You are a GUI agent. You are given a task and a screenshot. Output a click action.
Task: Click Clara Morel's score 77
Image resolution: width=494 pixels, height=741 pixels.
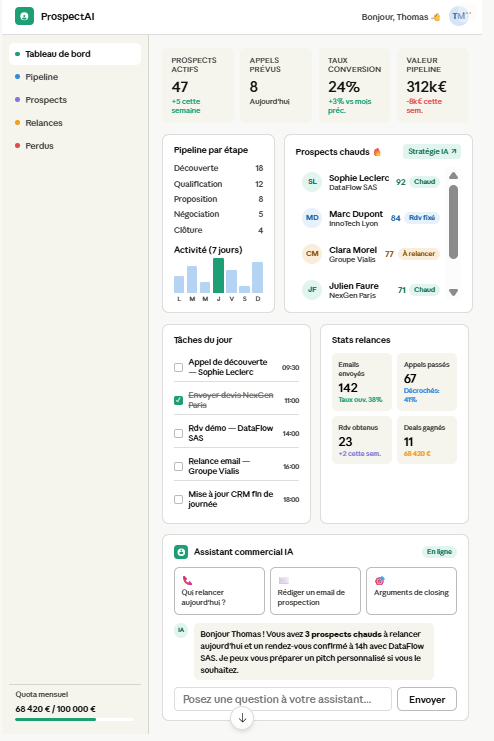(x=389, y=254)
